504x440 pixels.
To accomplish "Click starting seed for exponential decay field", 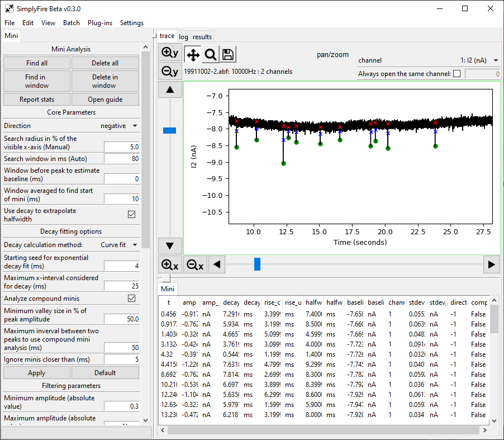I will (x=121, y=266).
